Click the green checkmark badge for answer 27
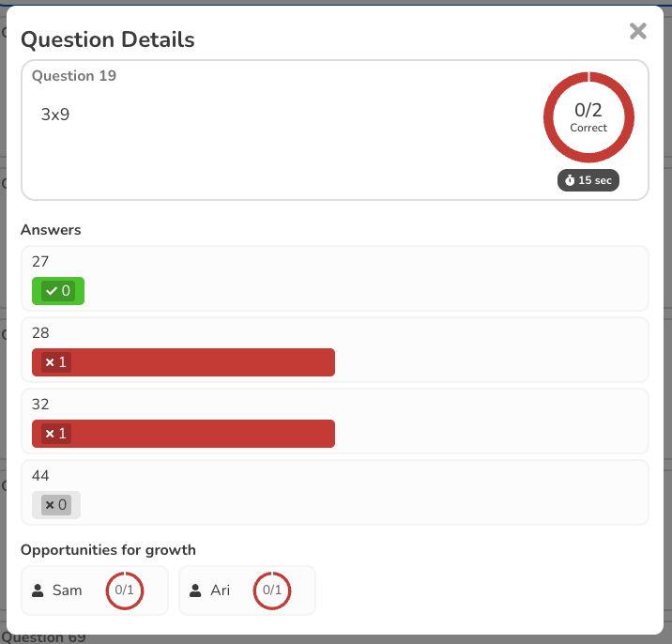The height and width of the screenshot is (644, 672). 57,291
